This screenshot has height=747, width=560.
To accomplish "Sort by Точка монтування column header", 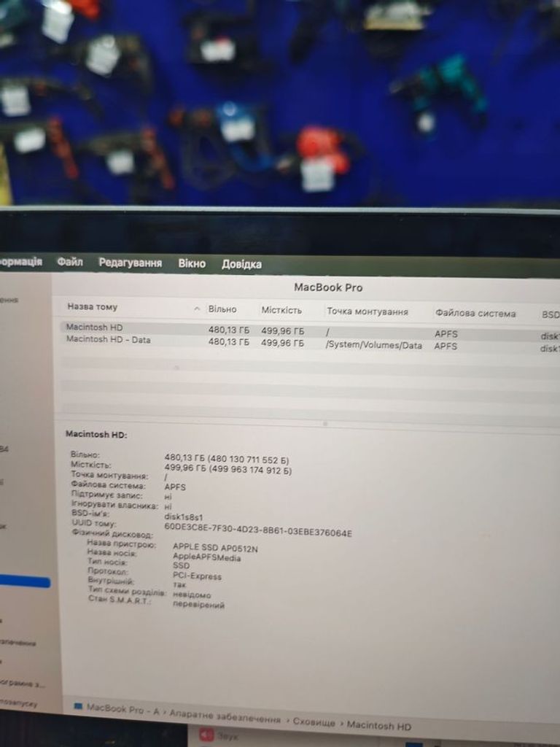I will 367,311.
